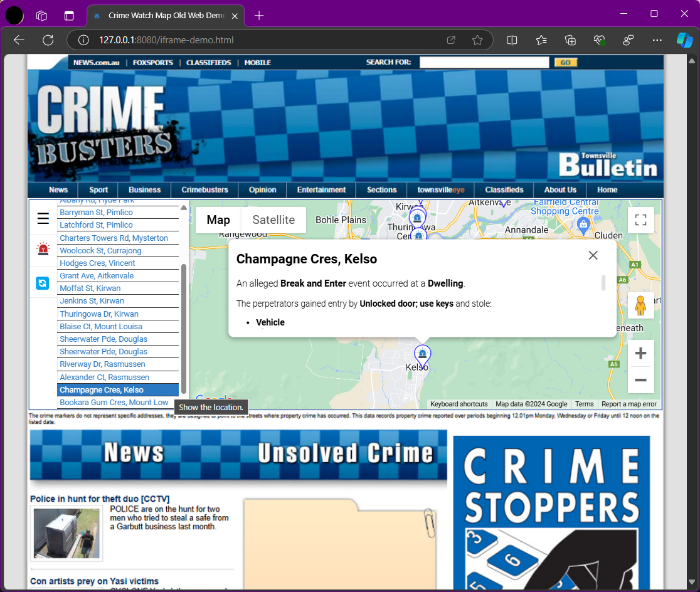Viewport: 700px width, 592px height.
Task: Zoom in on the map
Action: [640, 354]
